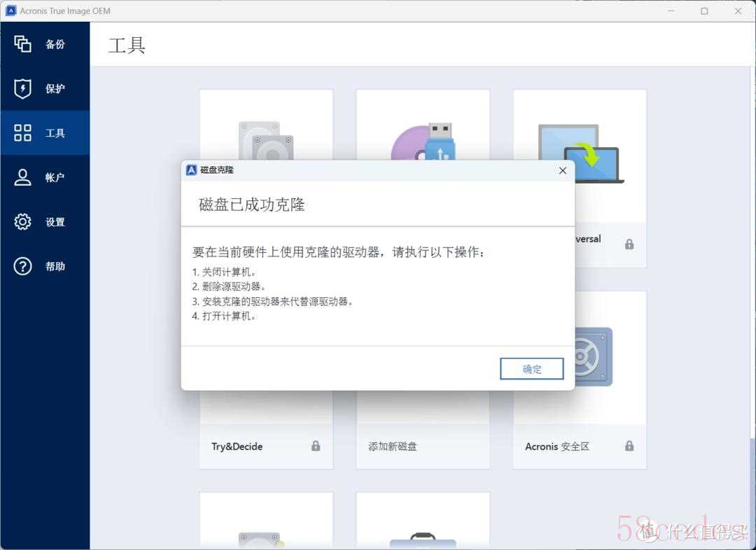
Task: Click the disk clone drives icon thumbnail
Action: tap(266, 140)
